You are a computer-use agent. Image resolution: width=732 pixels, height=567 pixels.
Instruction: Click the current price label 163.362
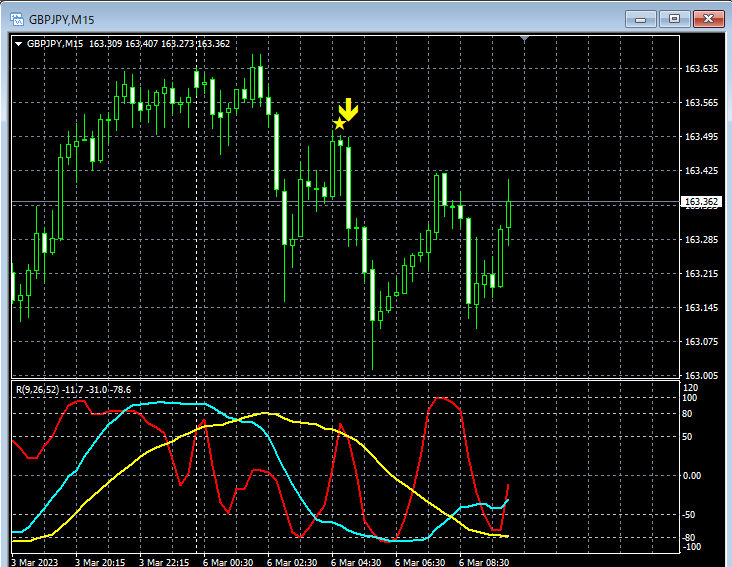pos(701,202)
